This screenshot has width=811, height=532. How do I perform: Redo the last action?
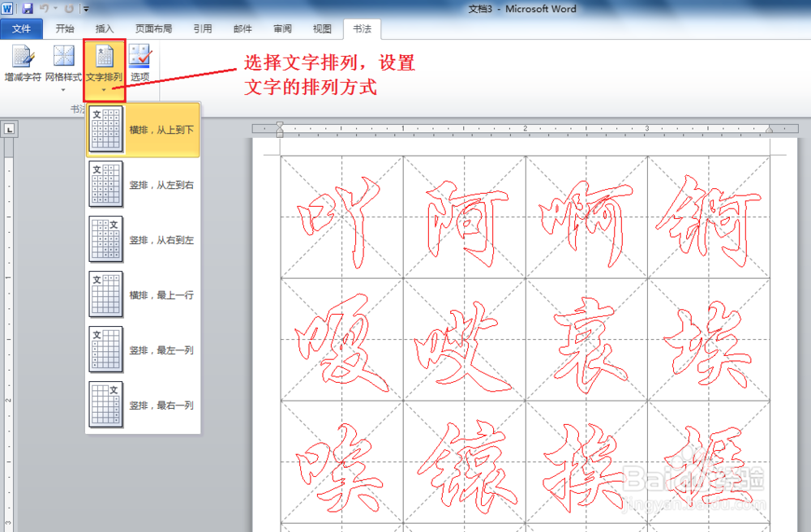pos(69,8)
